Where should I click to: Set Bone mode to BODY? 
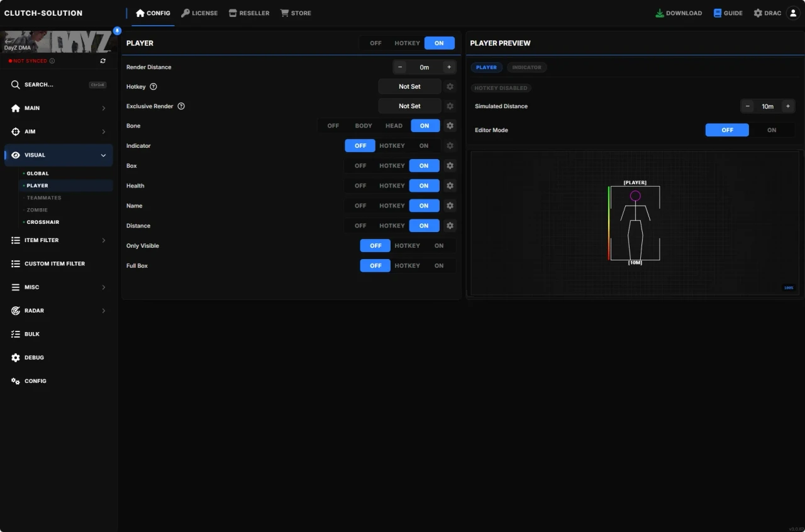(x=364, y=126)
